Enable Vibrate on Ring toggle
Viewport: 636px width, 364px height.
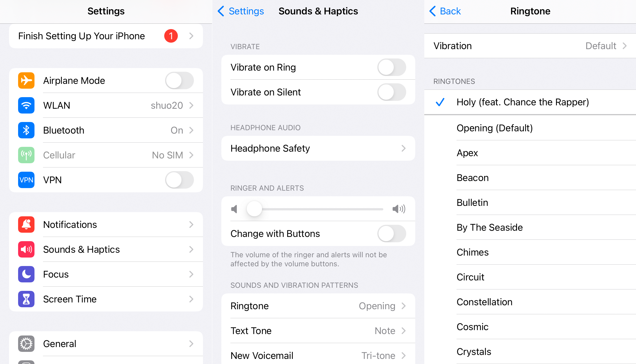point(391,67)
